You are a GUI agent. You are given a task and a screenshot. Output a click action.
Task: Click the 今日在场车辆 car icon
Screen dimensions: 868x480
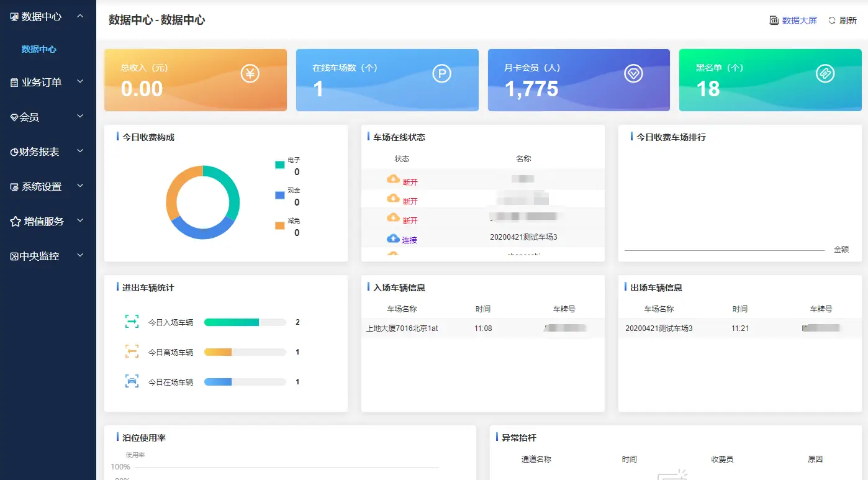tap(132, 381)
